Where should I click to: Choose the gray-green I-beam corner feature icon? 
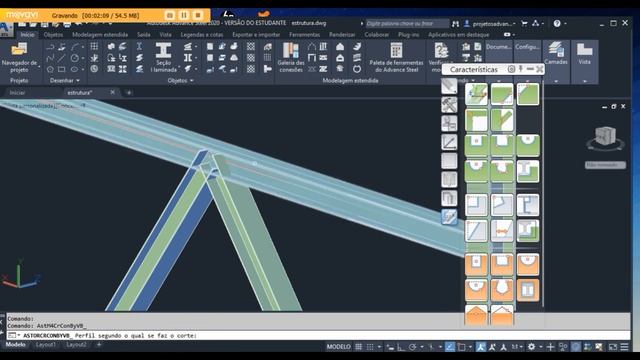[x=527, y=231]
